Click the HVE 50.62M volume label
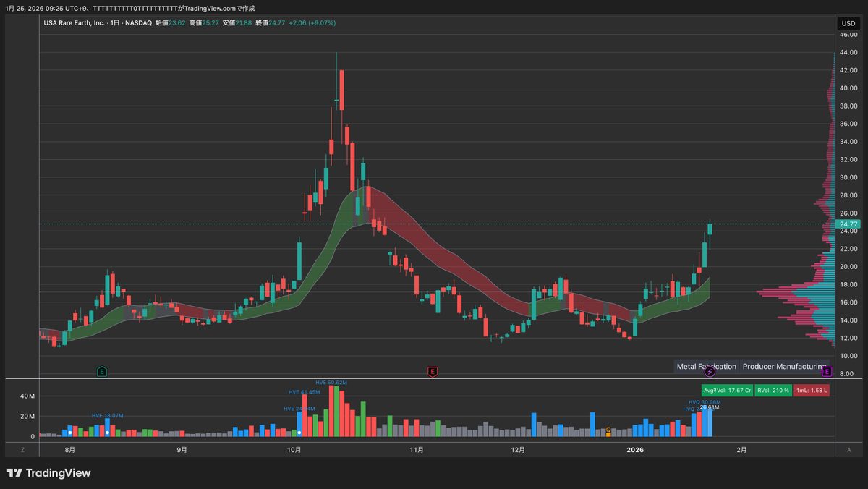Screen dimensions: 868x489 pyautogui.click(x=331, y=383)
